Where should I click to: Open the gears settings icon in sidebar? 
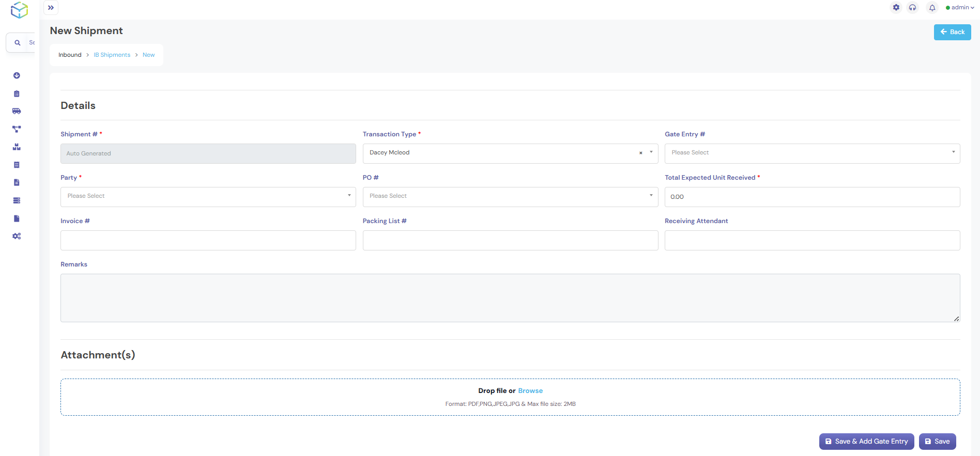[17, 236]
